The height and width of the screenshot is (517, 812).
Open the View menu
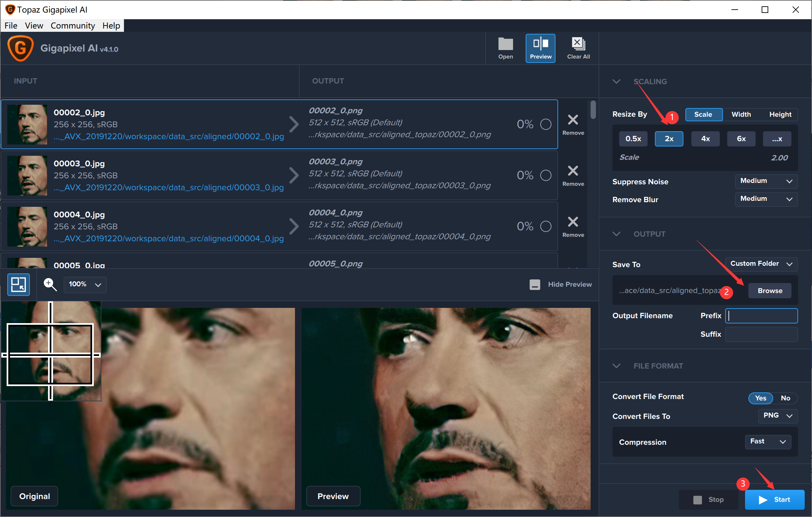click(34, 26)
